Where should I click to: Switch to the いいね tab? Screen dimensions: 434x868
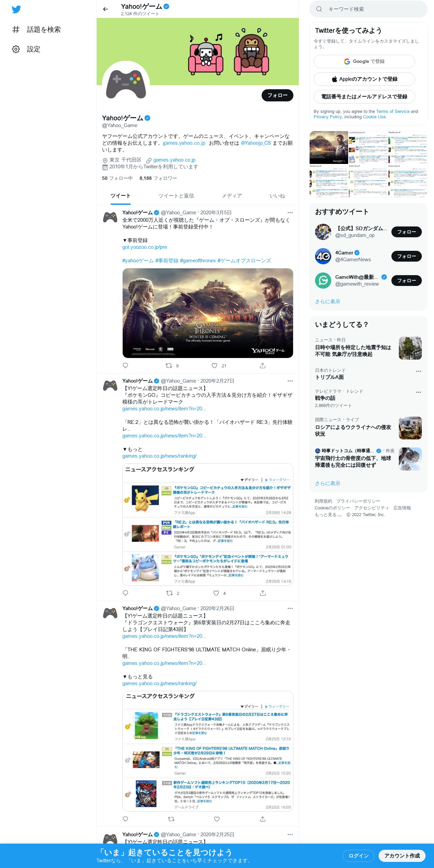tap(277, 196)
